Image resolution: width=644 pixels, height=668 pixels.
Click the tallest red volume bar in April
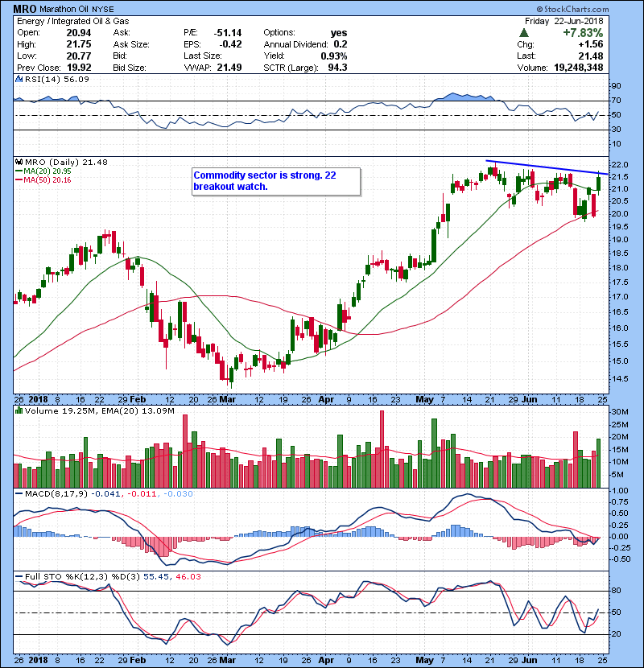pyautogui.click(x=382, y=449)
